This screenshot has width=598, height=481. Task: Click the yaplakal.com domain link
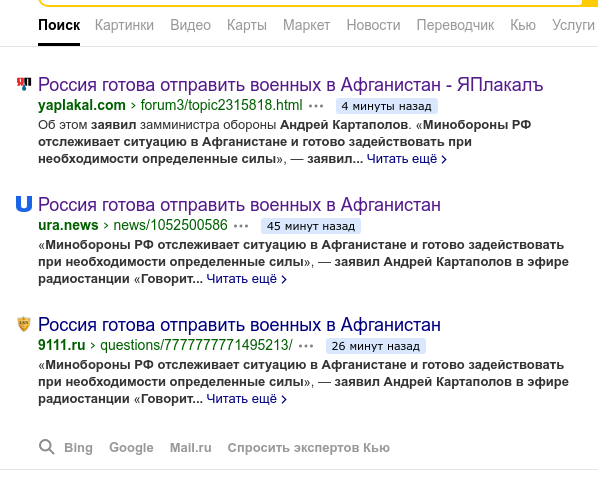coord(82,105)
